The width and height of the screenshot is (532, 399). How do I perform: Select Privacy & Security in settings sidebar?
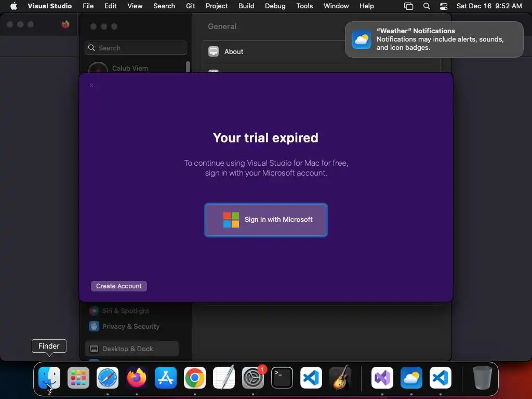pos(130,326)
